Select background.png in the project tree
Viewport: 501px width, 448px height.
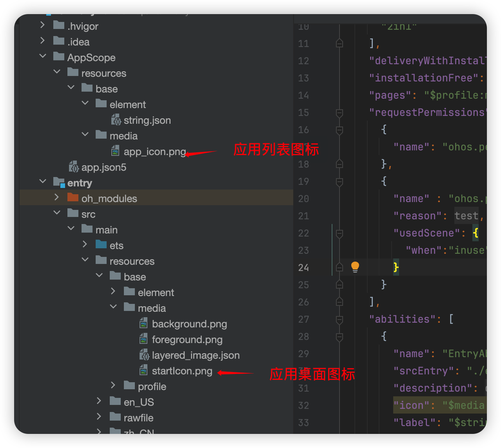tap(189, 324)
